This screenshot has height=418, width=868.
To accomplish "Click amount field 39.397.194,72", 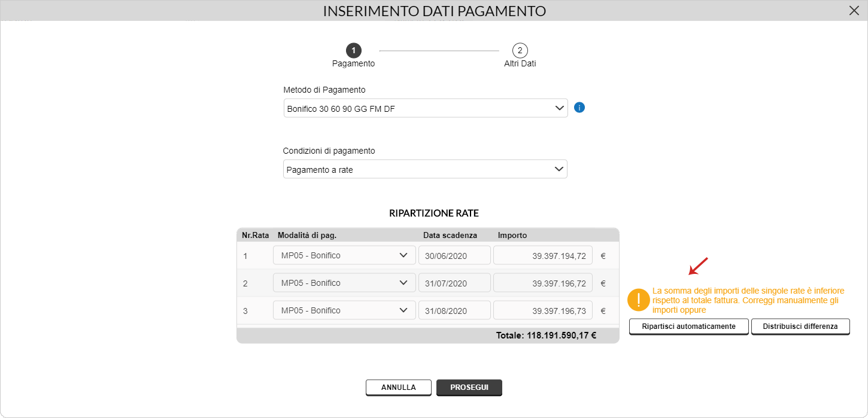I will point(543,255).
